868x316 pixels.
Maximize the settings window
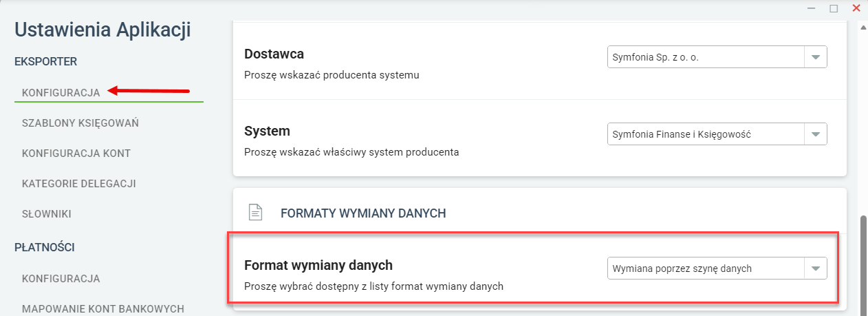pos(834,8)
